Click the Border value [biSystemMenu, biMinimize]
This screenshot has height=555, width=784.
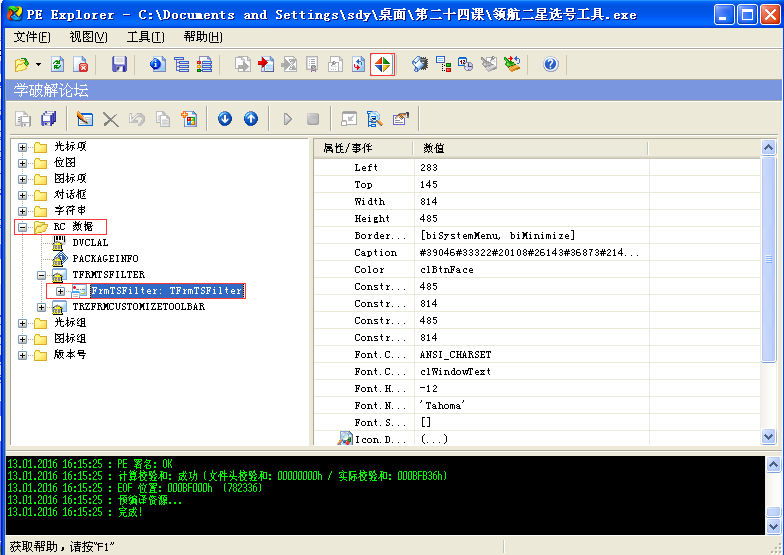point(498,236)
